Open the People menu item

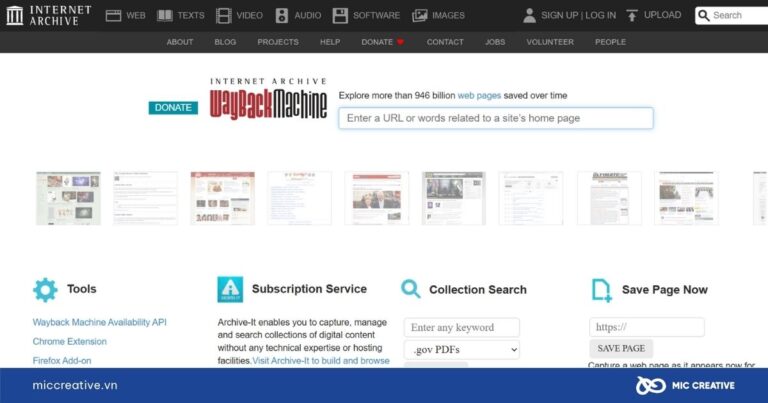pyautogui.click(x=610, y=42)
